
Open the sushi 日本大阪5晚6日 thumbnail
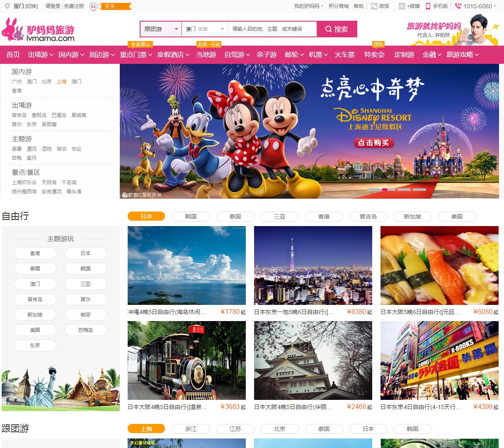pyautogui.click(x=439, y=265)
